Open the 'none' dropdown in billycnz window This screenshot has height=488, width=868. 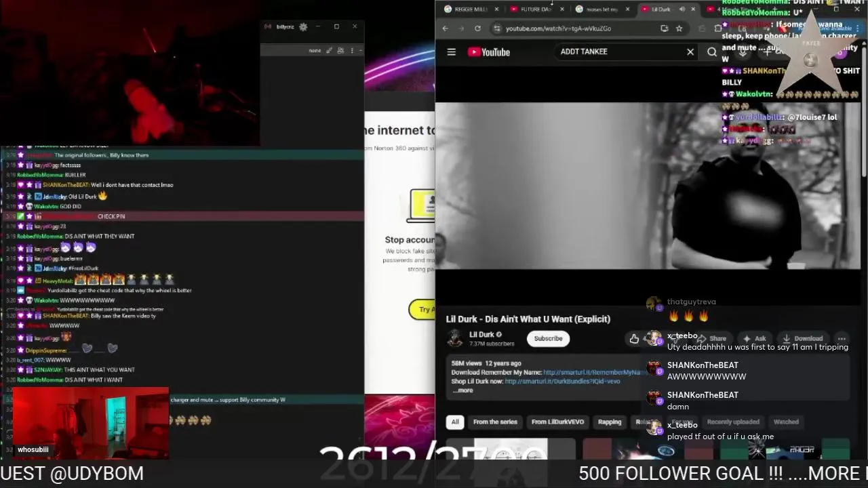315,50
